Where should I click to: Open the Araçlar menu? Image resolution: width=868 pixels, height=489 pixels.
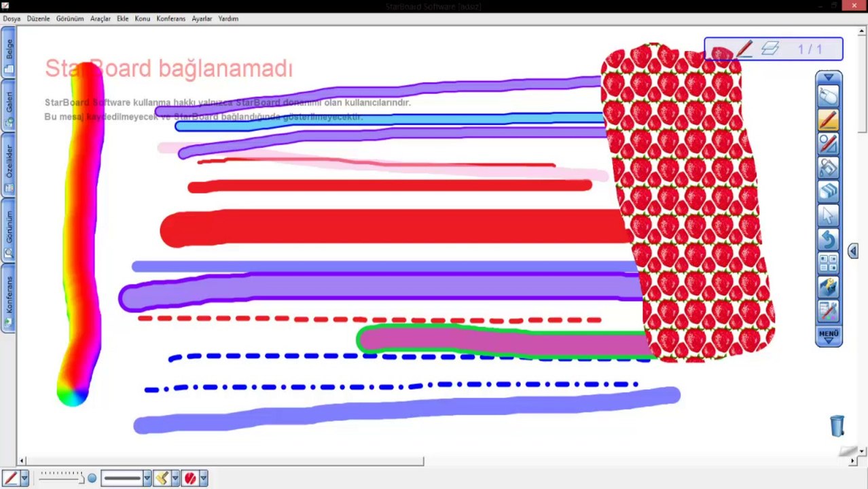(101, 19)
